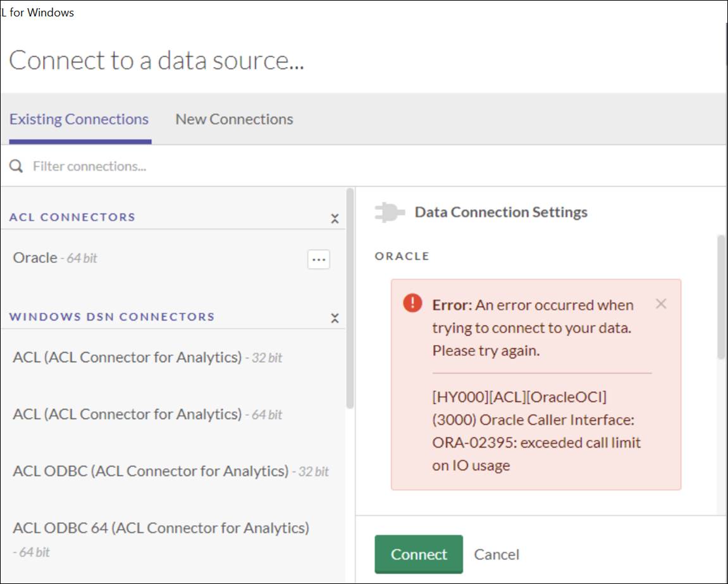Collapse the ACL Connectors section

(336, 217)
